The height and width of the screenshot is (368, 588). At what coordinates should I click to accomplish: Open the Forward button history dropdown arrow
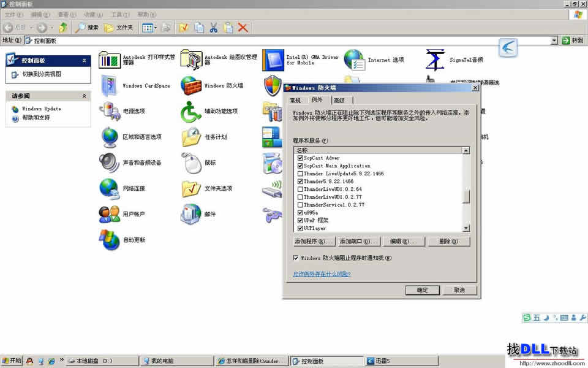point(51,28)
